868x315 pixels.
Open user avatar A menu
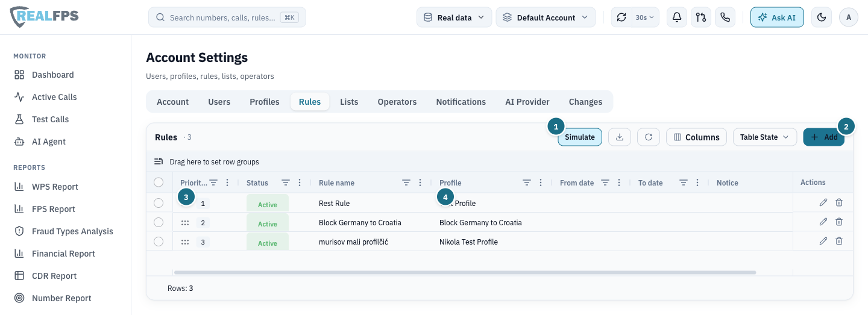point(849,17)
